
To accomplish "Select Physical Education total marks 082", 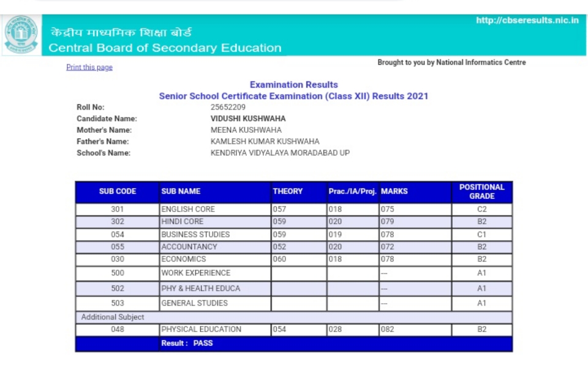I will (x=387, y=329).
